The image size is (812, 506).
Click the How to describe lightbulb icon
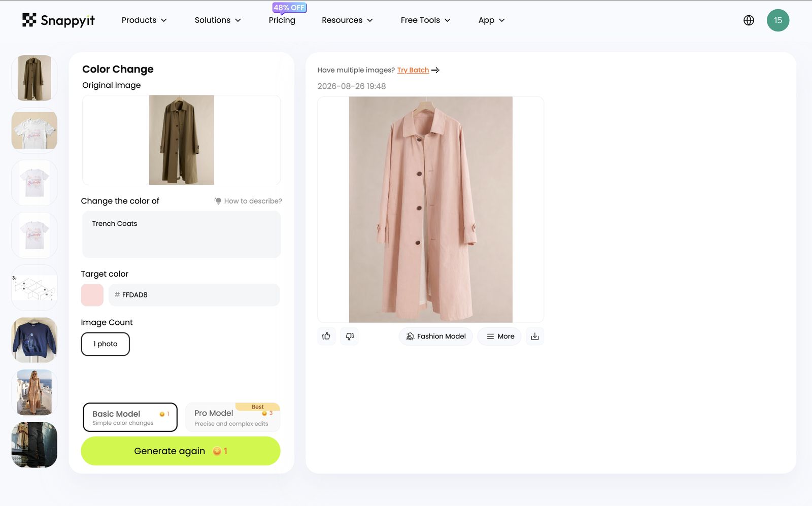coord(218,201)
